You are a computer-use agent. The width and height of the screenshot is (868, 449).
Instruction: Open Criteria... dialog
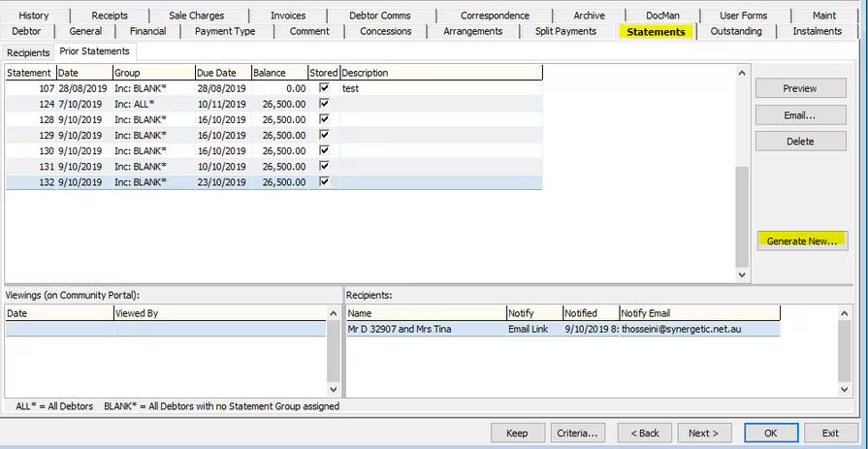[x=578, y=433]
